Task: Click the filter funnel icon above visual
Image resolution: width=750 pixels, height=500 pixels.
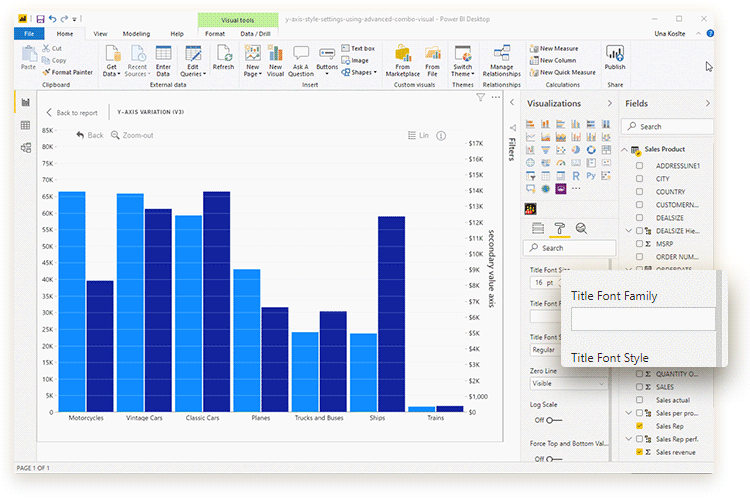Action: pos(481,97)
